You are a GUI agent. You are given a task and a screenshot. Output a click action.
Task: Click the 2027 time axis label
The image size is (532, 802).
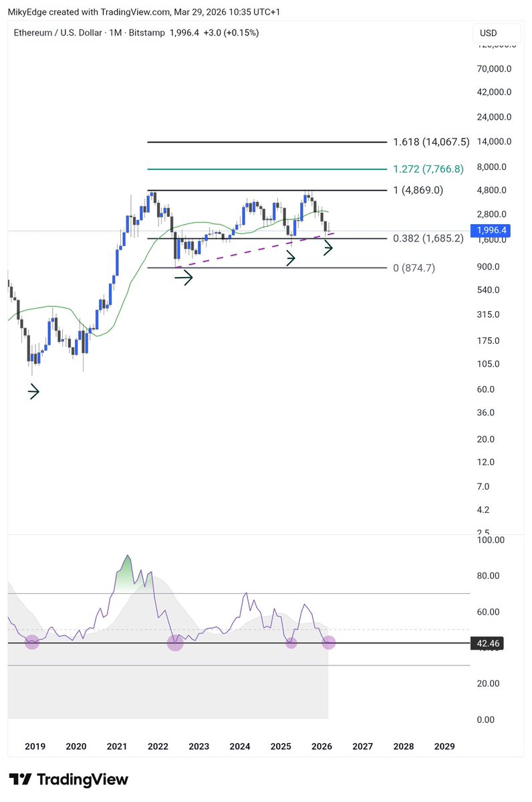tap(363, 746)
